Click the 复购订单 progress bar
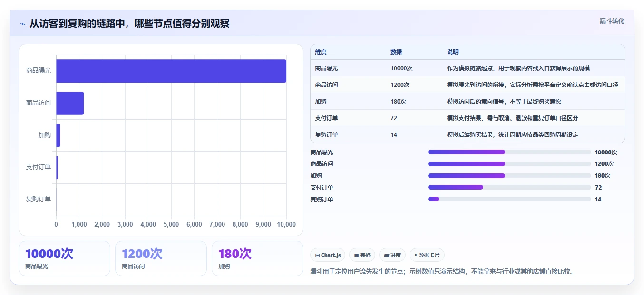The width and height of the screenshot is (644, 295). (x=509, y=199)
